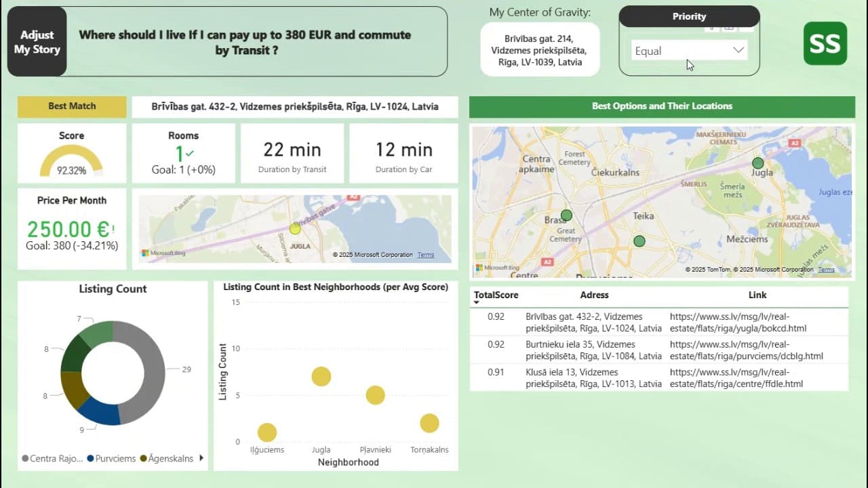868x488 pixels.
Task: Click the Link column header
Action: point(757,295)
